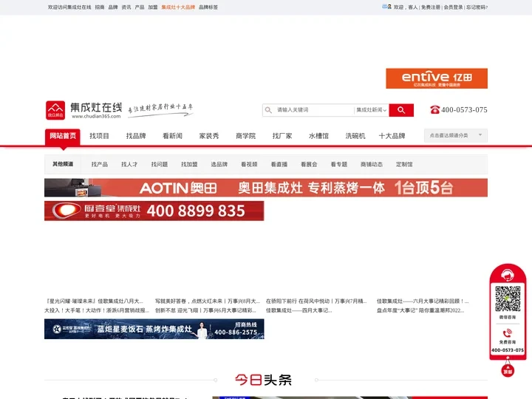Click the back-to-top round button
The width and height of the screenshot is (532, 399).
pos(508,370)
